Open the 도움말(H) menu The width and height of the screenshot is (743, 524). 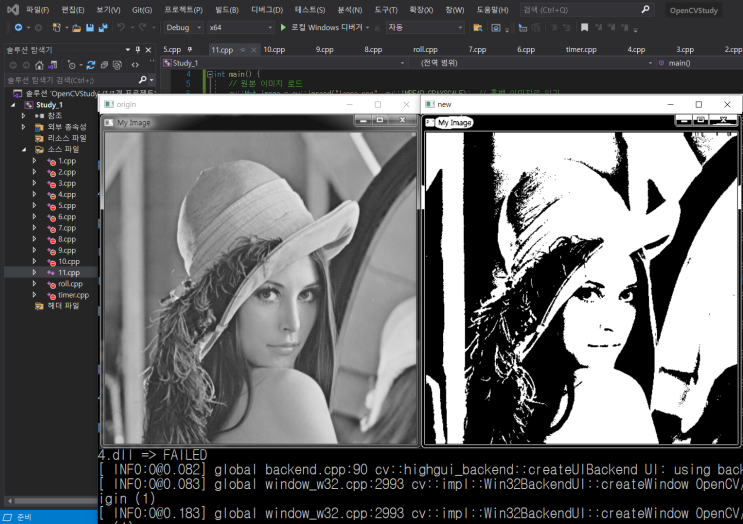pyautogui.click(x=492, y=10)
